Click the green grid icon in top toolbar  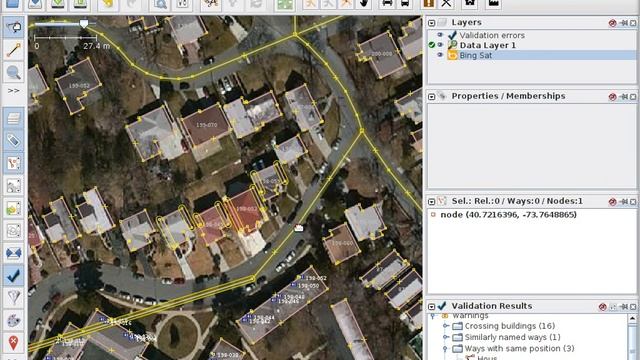285,4
